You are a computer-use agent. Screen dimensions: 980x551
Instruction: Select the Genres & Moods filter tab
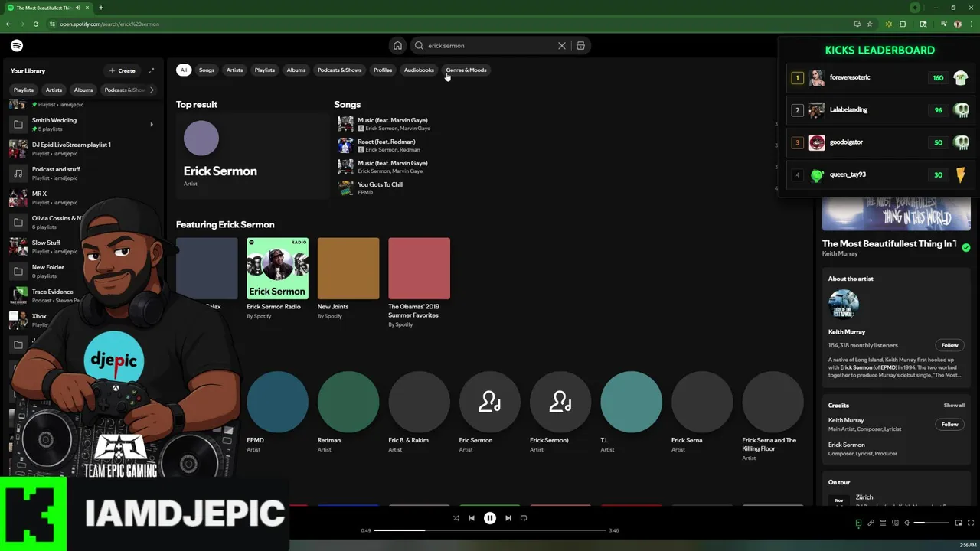coord(466,70)
